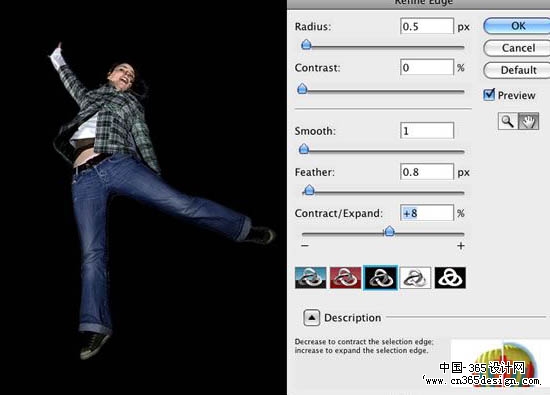The height and width of the screenshot is (395, 550).
Task: Choose the On Black preview icon
Action: (x=381, y=277)
